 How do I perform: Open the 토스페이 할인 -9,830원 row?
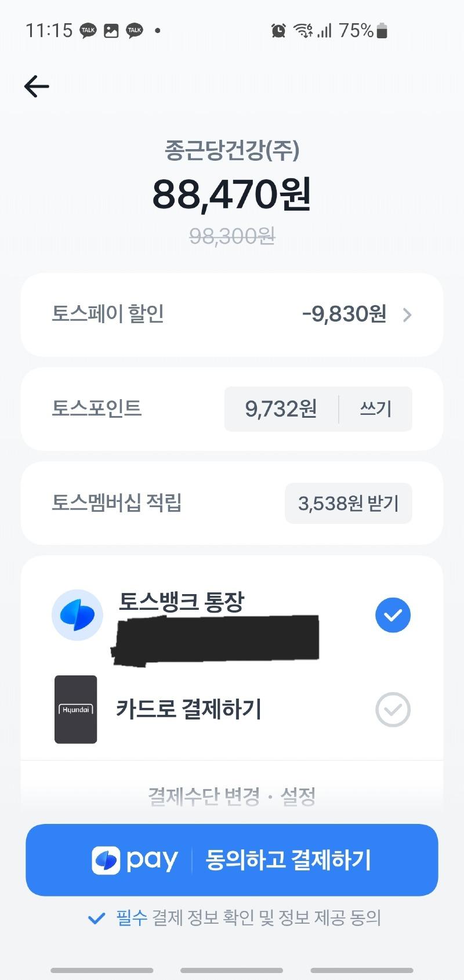pyautogui.click(x=232, y=314)
